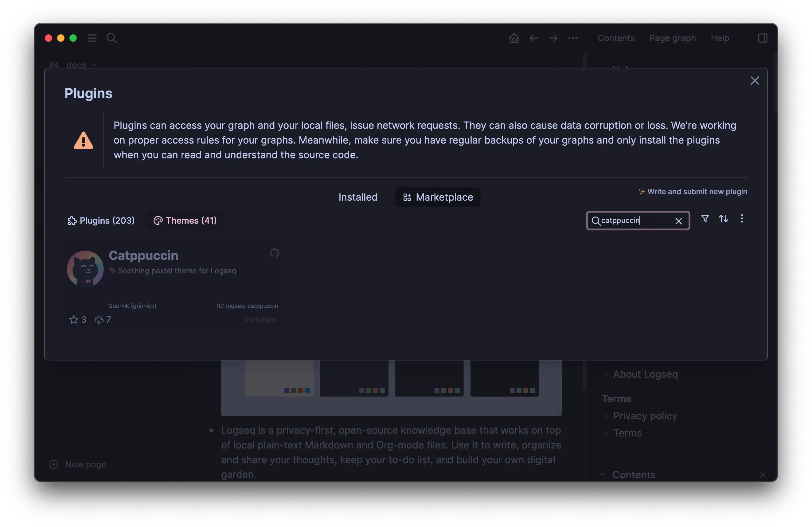Click the home icon in top bar

coord(514,38)
